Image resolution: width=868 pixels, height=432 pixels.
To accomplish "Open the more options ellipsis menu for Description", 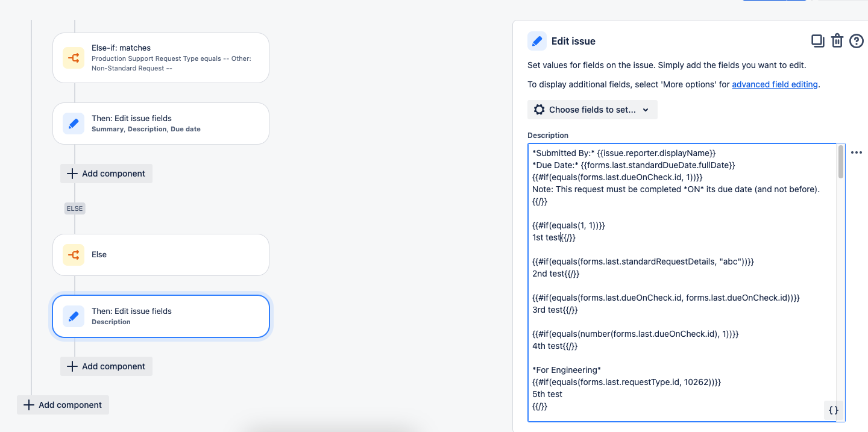I will [x=857, y=152].
